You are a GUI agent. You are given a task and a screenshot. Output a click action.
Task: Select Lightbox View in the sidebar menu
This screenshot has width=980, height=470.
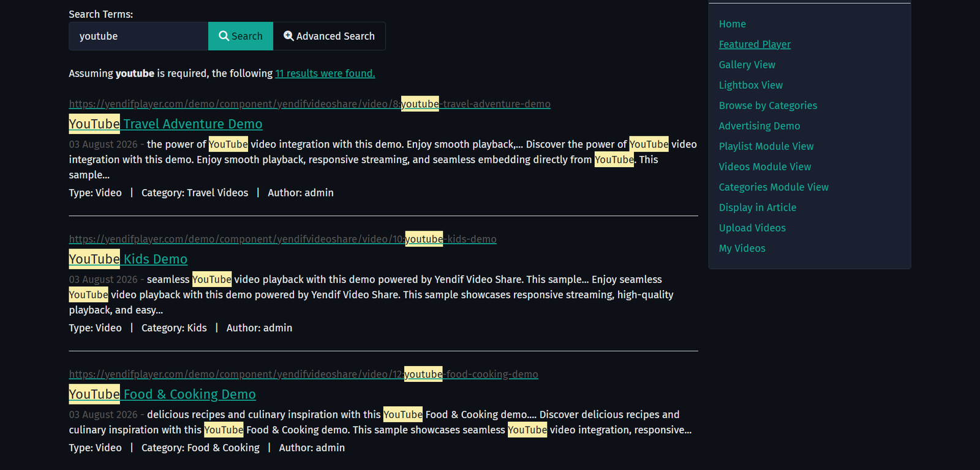pyautogui.click(x=751, y=85)
